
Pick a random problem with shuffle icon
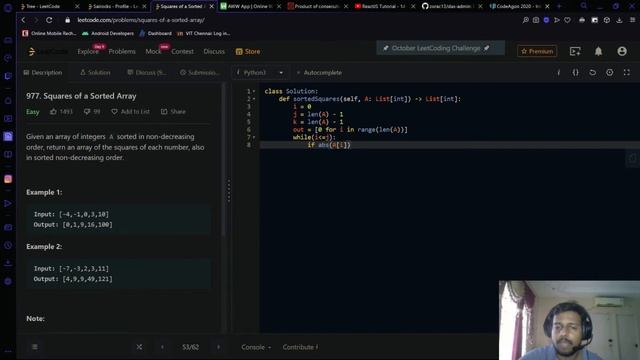(x=139, y=347)
